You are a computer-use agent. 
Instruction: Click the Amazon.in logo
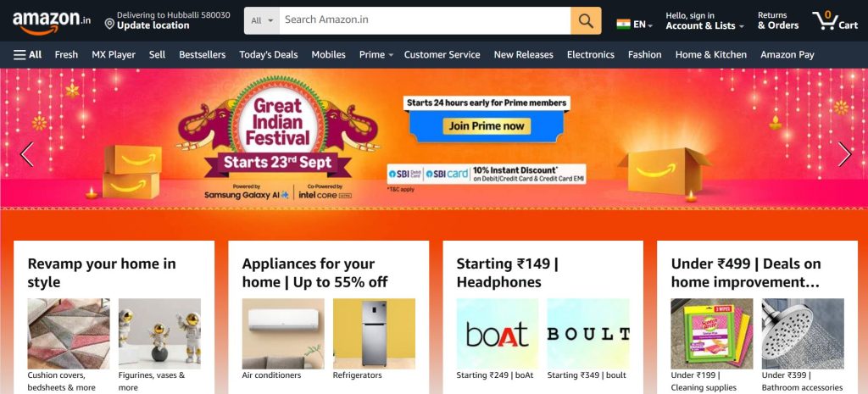52,22
